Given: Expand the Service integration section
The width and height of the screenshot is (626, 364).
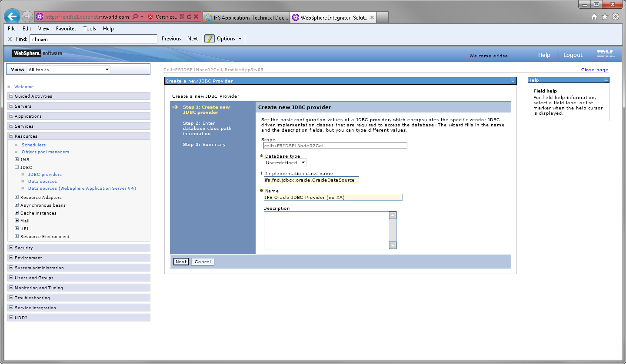Looking at the screenshot, I should 11,308.
